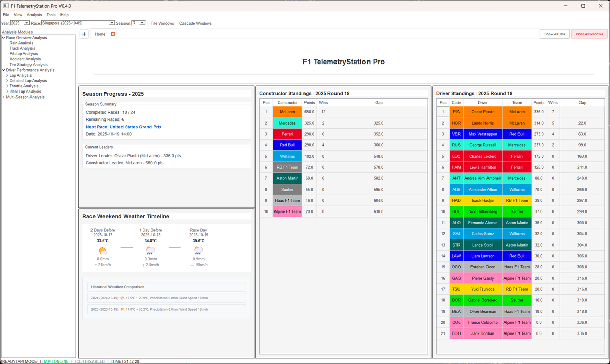This screenshot has width=610, height=364.
Task: Collapse the Driver Performance Analysis node
Action: click(x=4, y=70)
